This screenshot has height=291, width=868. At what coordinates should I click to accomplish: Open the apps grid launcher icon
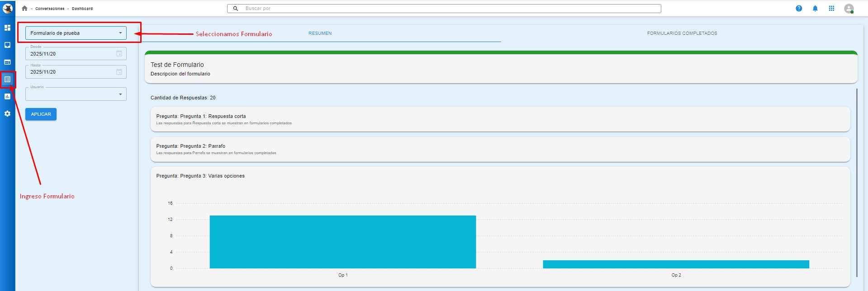tap(831, 9)
